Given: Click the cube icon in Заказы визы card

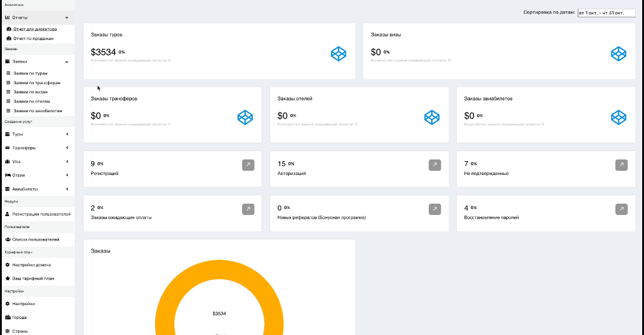Looking at the screenshot, I should [618, 54].
